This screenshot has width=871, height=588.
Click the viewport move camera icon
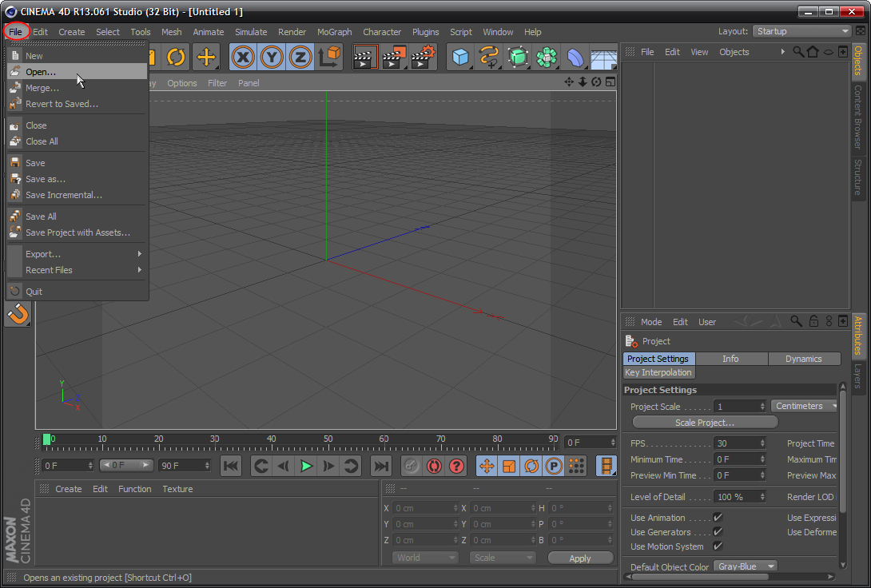[569, 82]
